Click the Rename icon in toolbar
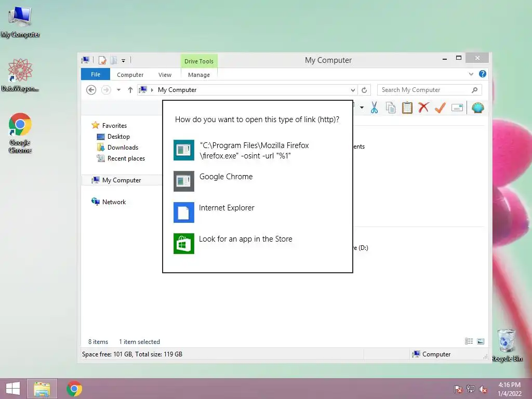This screenshot has height=399, width=532. point(457,108)
